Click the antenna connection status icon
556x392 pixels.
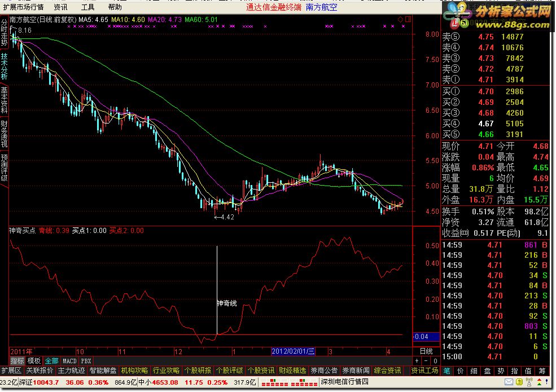529,382
